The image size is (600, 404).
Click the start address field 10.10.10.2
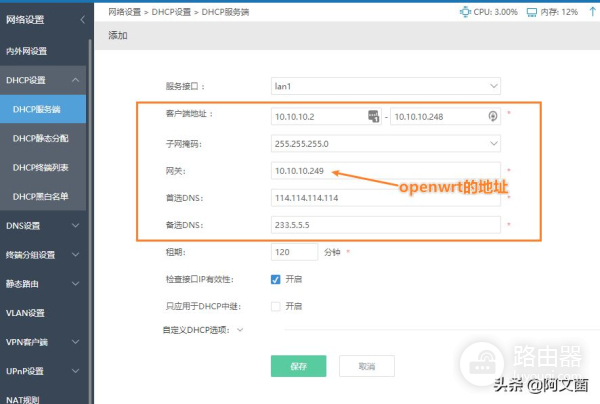[x=326, y=116]
